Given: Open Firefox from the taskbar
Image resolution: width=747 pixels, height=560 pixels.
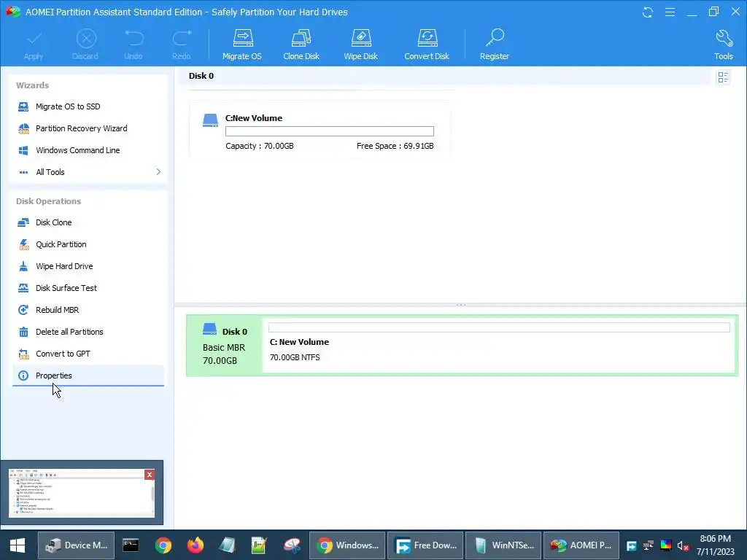Looking at the screenshot, I should tap(196, 545).
